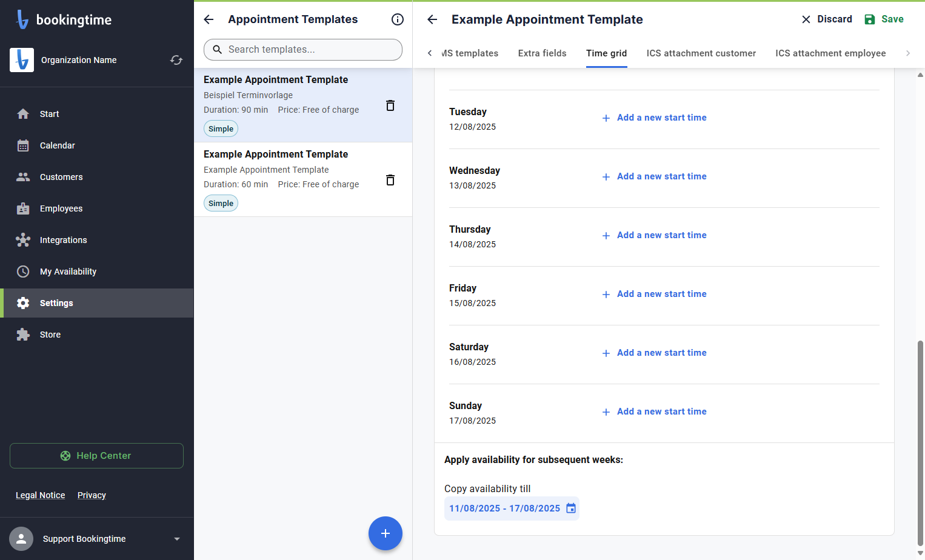This screenshot has width=925, height=560.
Task: Switch to the Extra fields tab
Action: [542, 53]
